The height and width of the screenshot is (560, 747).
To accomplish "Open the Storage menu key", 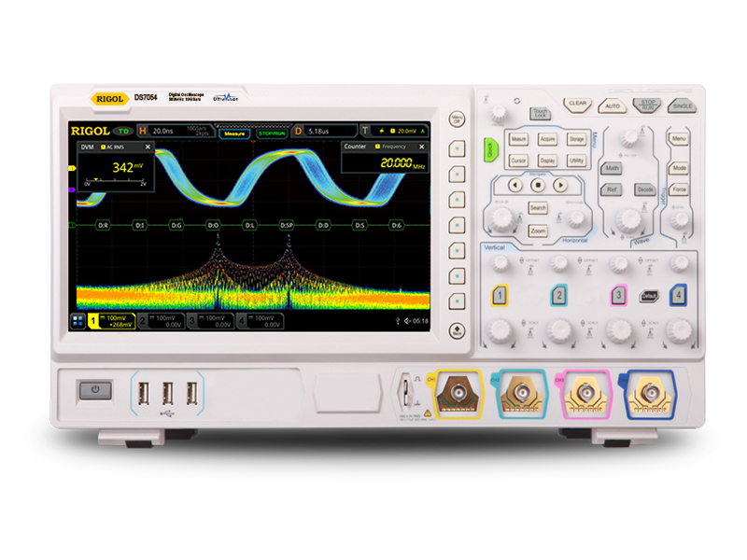I will (x=576, y=139).
